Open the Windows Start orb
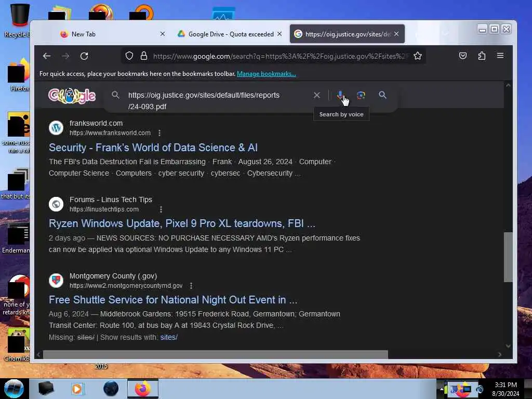 [14, 389]
